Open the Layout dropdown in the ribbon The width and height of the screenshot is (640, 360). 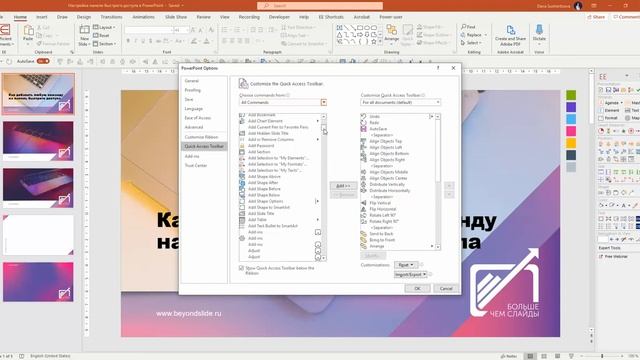click(x=104, y=27)
